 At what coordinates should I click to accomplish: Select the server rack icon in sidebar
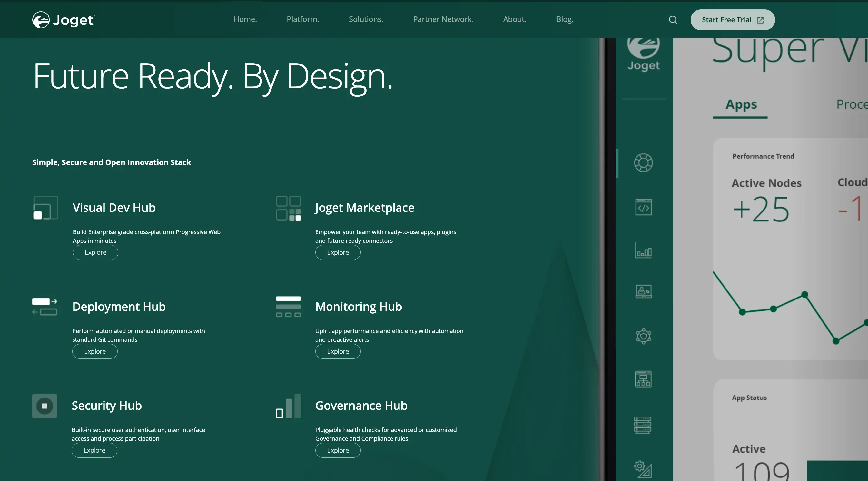click(x=643, y=425)
